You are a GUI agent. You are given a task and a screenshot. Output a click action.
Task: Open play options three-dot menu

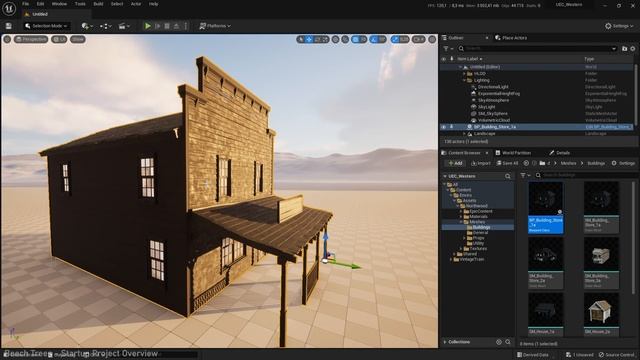[x=186, y=26]
